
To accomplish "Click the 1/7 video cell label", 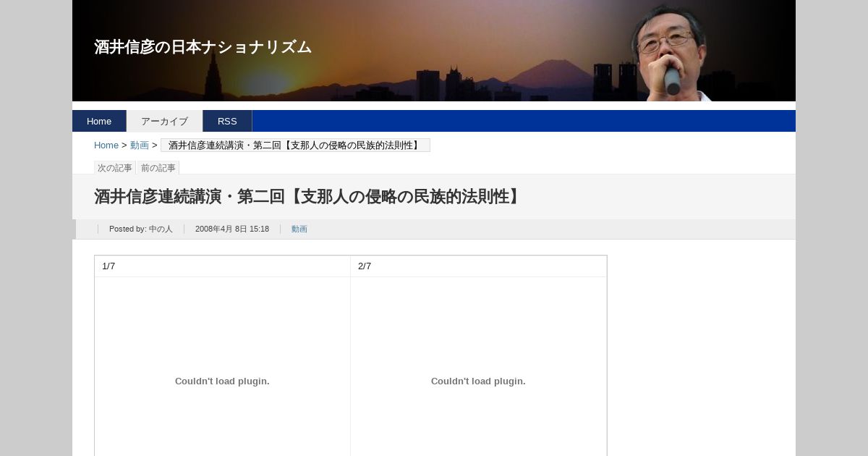I will click(109, 266).
